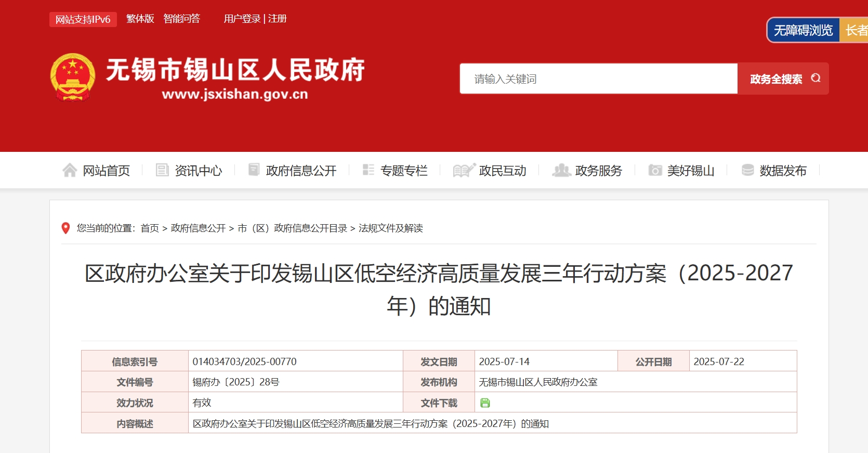The image size is (868, 453).
Task: Click the 政务全搜索 search button
Action: [x=776, y=79]
